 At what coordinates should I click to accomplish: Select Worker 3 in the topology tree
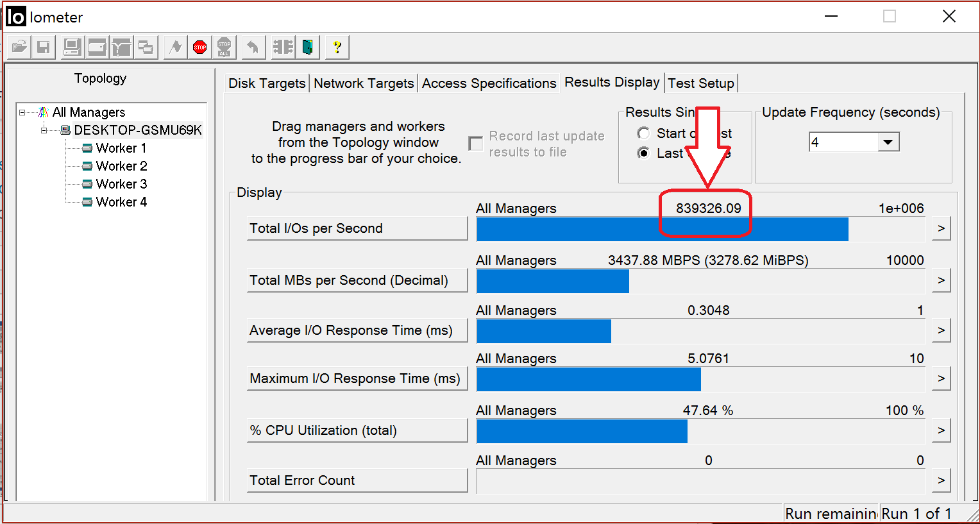(x=121, y=184)
